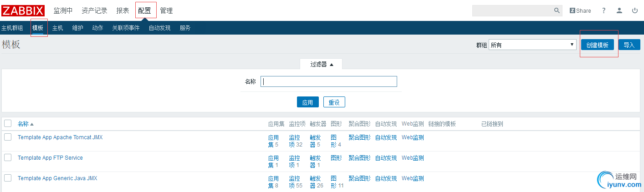Open Template App Generic Java JMX
Viewport: 644px width, 192px height.
(57, 178)
